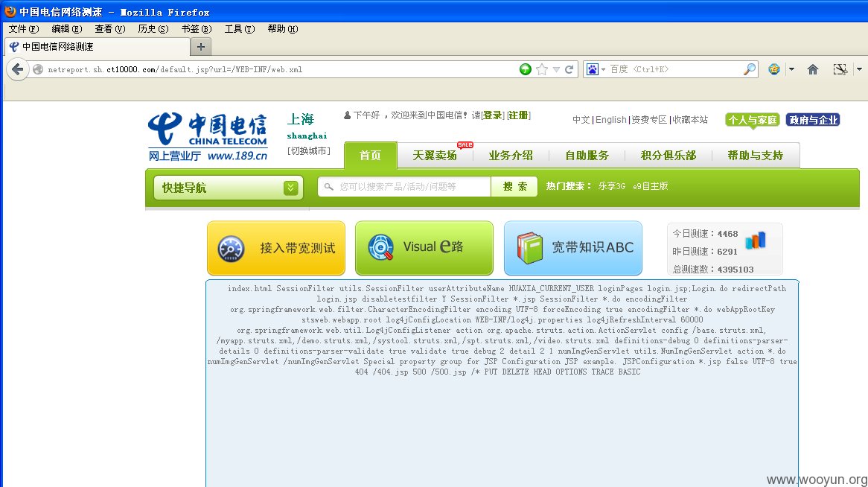868x487 pixels.
Task: Click the web.xml content text area
Action: 502,383
